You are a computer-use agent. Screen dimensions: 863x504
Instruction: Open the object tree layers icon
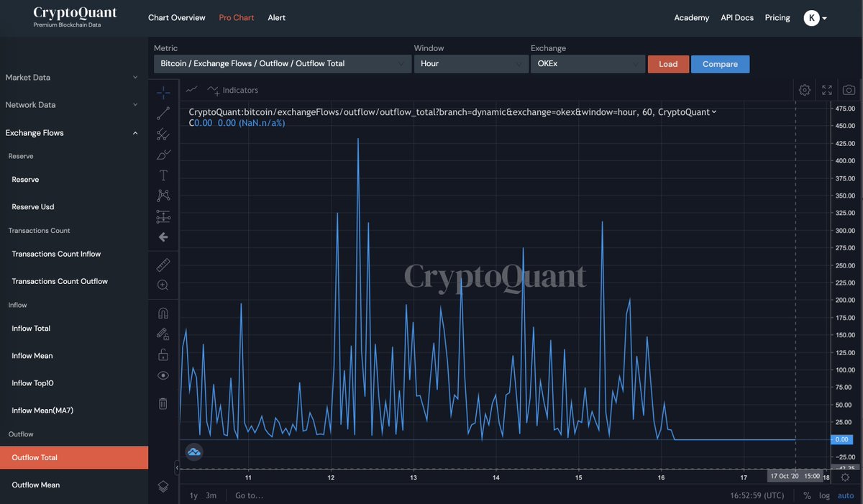(x=163, y=487)
